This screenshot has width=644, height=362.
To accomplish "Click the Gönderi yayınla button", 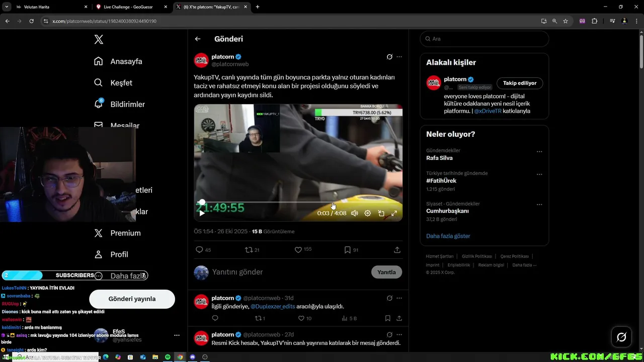I will tap(132, 299).
